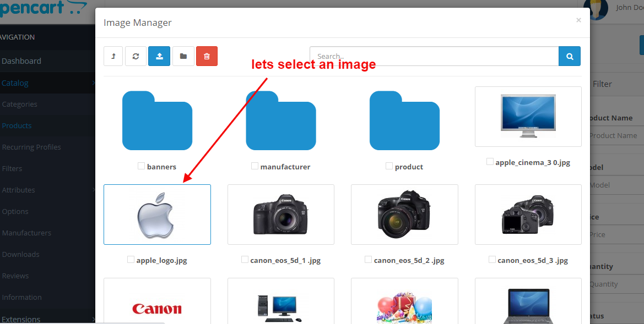Image resolution: width=644 pixels, height=324 pixels.
Task: Click the search magnifier button
Action: click(x=570, y=56)
